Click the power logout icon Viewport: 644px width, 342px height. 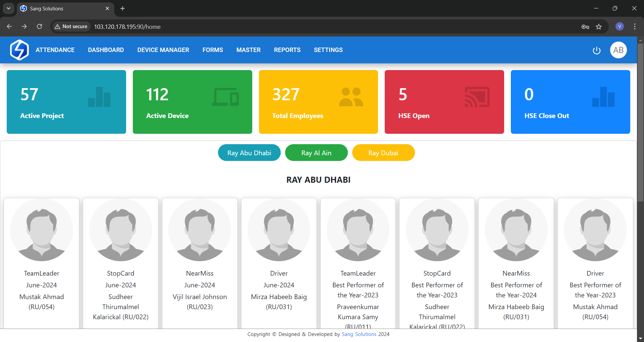pos(596,51)
